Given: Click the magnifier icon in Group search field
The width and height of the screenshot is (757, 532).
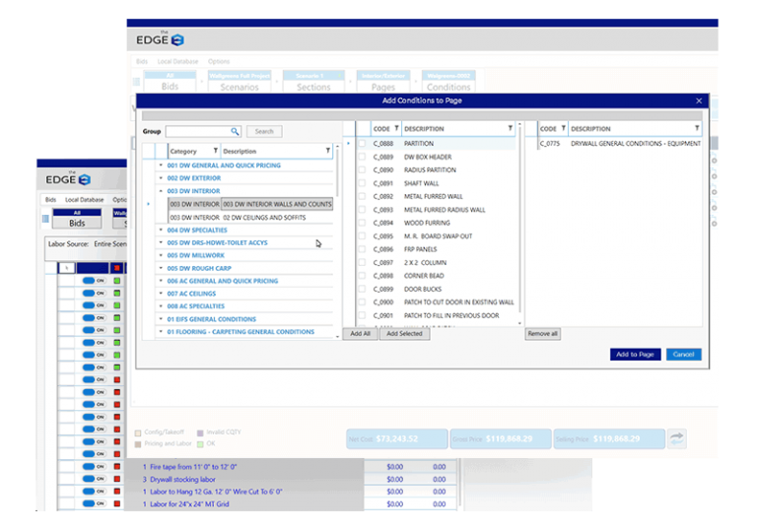Looking at the screenshot, I should tap(235, 131).
